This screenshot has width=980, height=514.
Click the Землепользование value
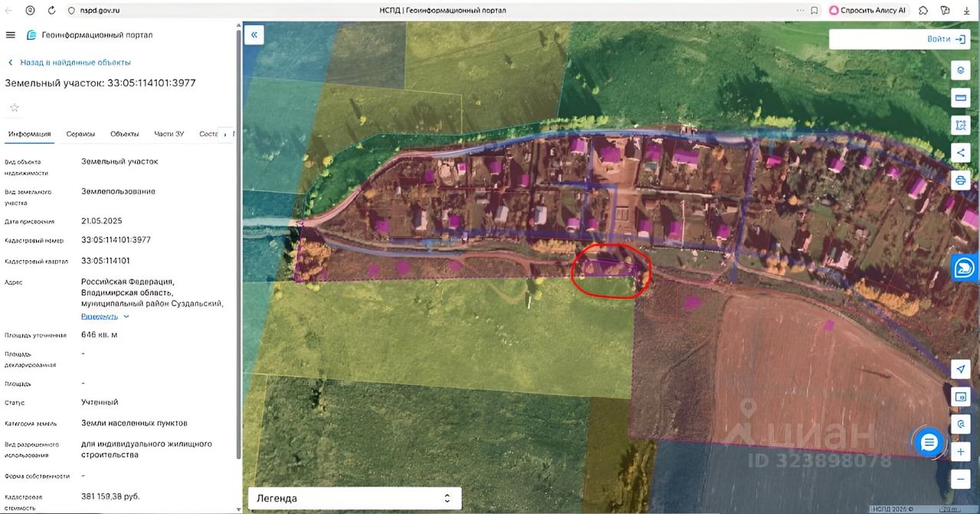(118, 191)
